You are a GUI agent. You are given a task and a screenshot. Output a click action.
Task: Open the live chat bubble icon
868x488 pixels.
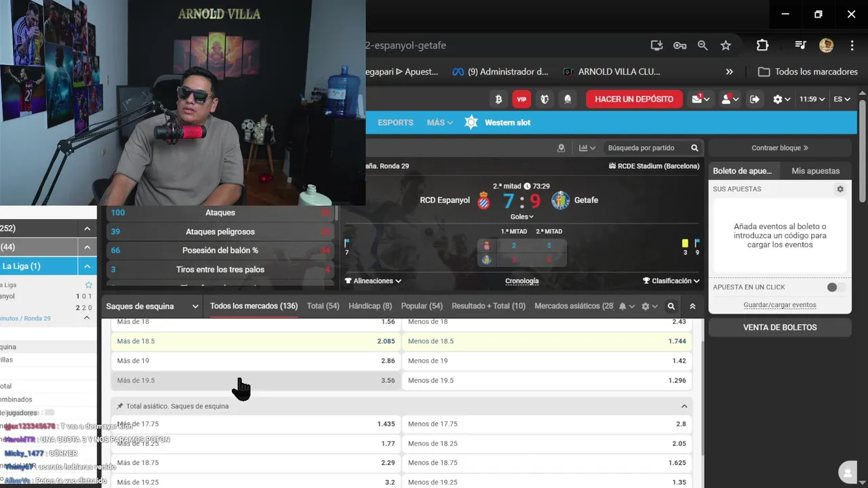click(x=847, y=472)
